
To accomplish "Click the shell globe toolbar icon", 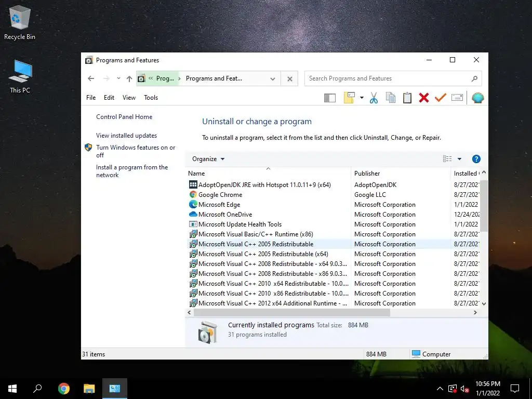I will [x=478, y=98].
